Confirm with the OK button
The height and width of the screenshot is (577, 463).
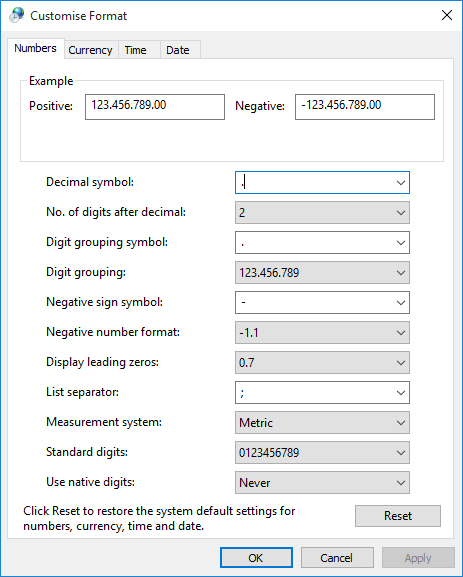pos(256,558)
